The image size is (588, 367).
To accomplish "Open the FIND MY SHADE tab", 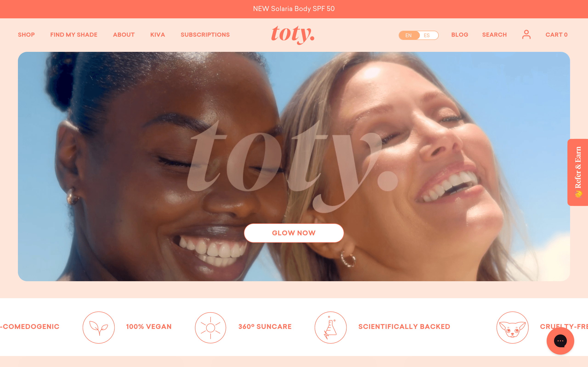I will click(74, 35).
